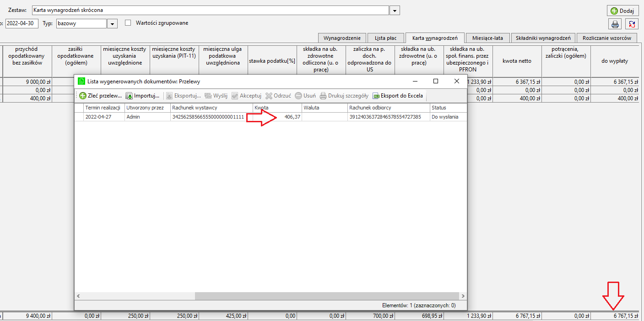This screenshot has width=644, height=321.
Task: Click the horizontal scrollbar thumb in Przelewy window
Action: click(x=327, y=296)
